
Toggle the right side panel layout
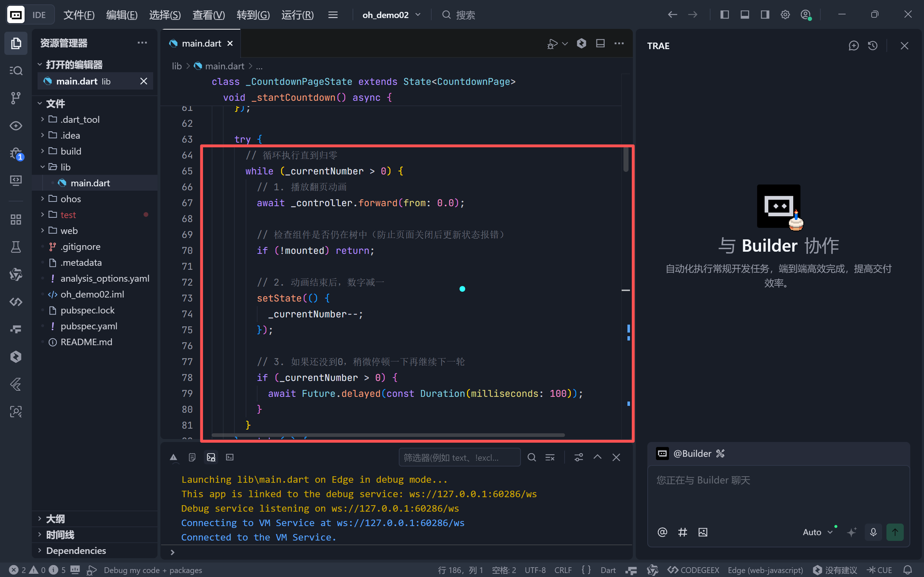point(765,15)
